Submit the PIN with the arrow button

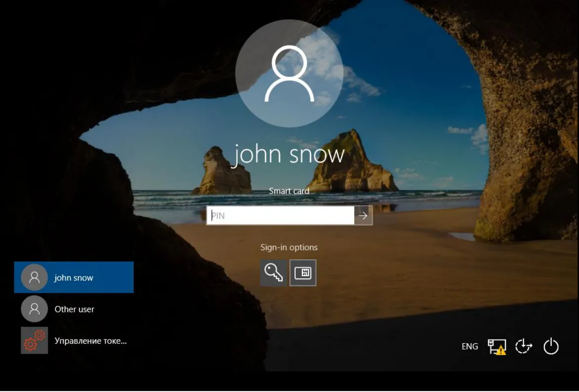click(363, 216)
